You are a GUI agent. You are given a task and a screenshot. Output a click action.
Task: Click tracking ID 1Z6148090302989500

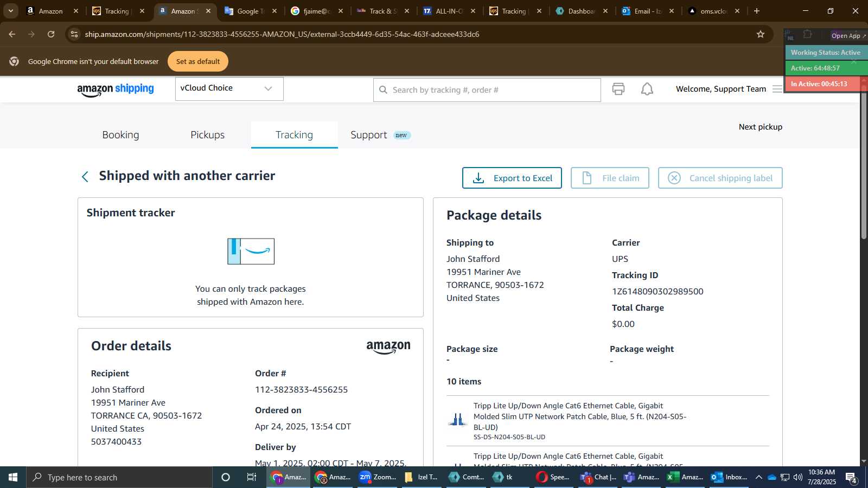[658, 291]
